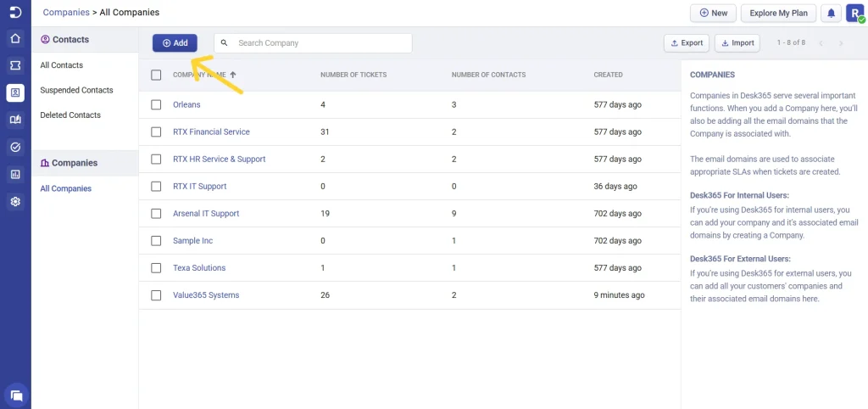Image resolution: width=868 pixels, height=409 pixels.
Task: Open the Orleans company link
Action: click(186, 104)
